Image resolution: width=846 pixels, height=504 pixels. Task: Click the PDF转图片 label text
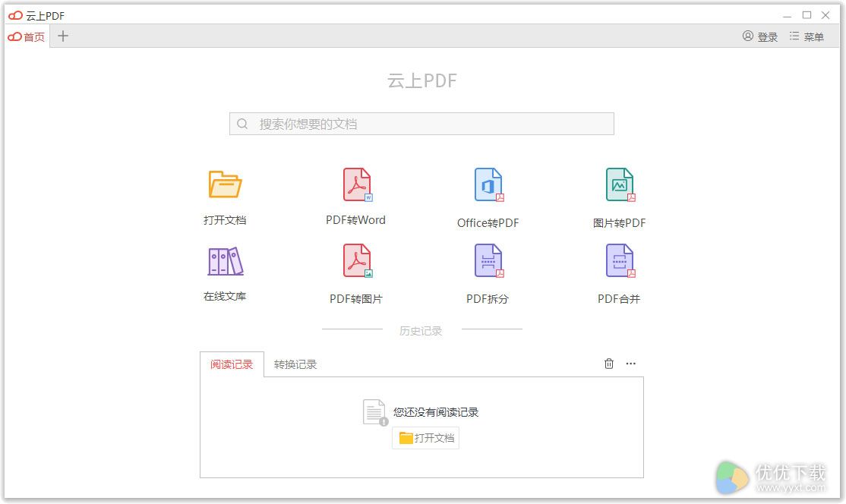(356, 299)
